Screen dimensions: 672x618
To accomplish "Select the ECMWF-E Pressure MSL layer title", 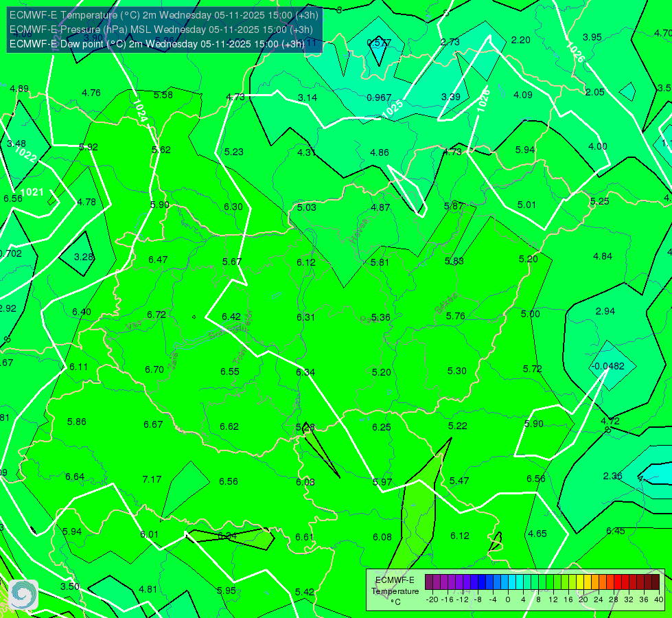I will coord(161,30).
